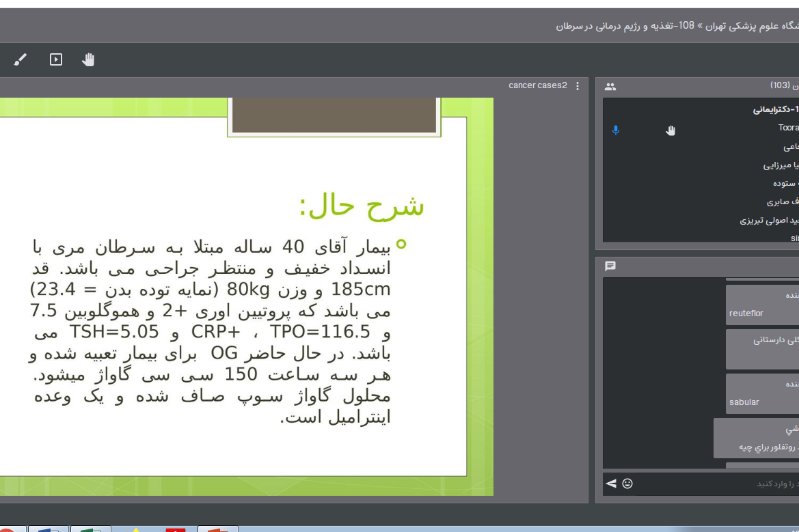Click the chat message containing reuteflor
The height and width of the screenshot is (532, 799).
(x=761, y=305)
